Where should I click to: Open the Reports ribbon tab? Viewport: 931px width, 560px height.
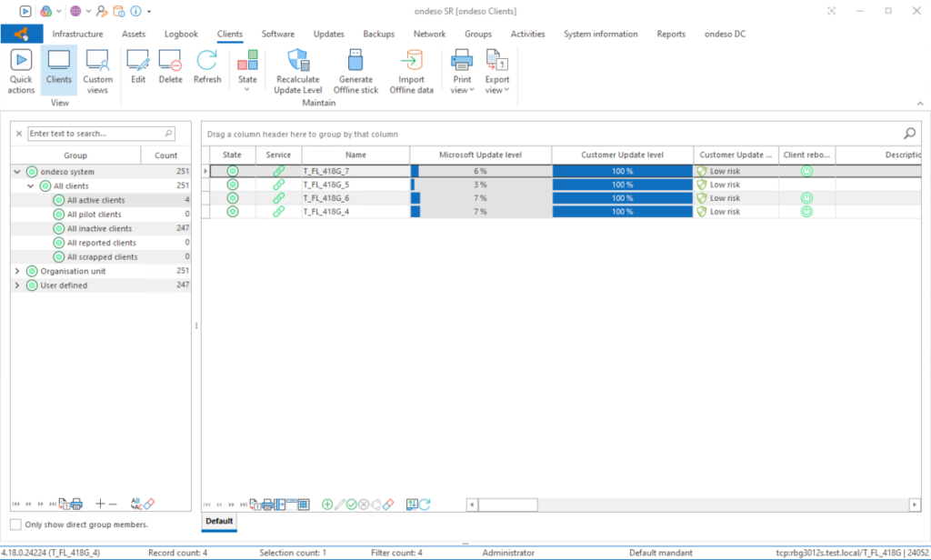point(671,34)
